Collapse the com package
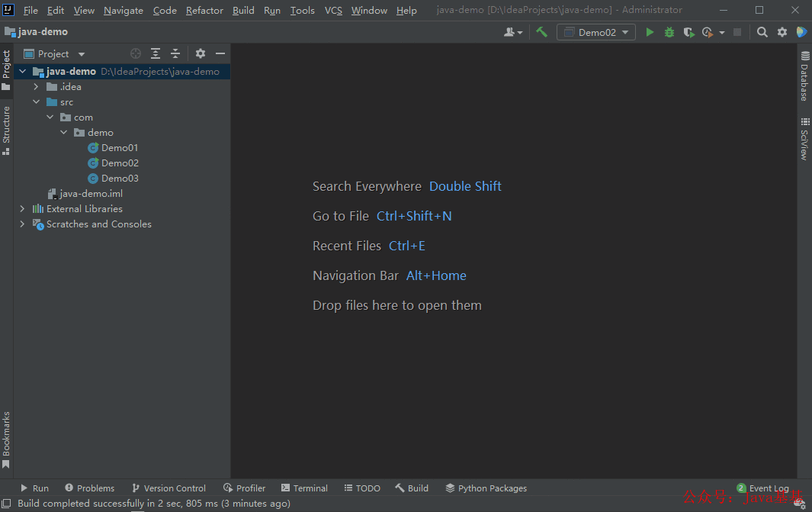Viewport: 812px width, 512px height. click(x=50, y=117)
